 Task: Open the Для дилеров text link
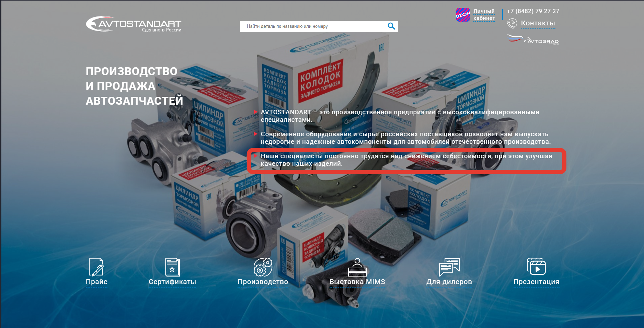click(449, 282)
